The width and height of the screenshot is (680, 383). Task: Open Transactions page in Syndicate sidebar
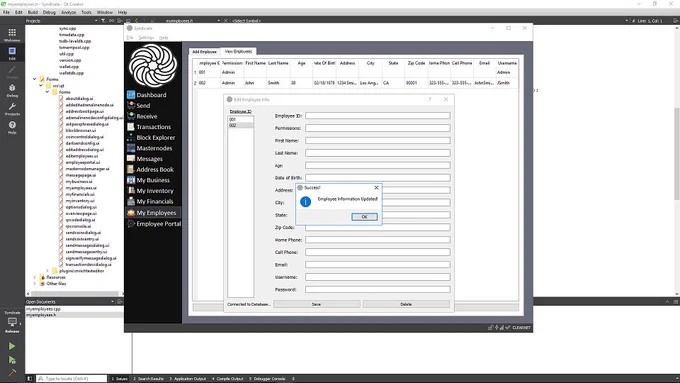pyautogui.click(x=153, y=127)
